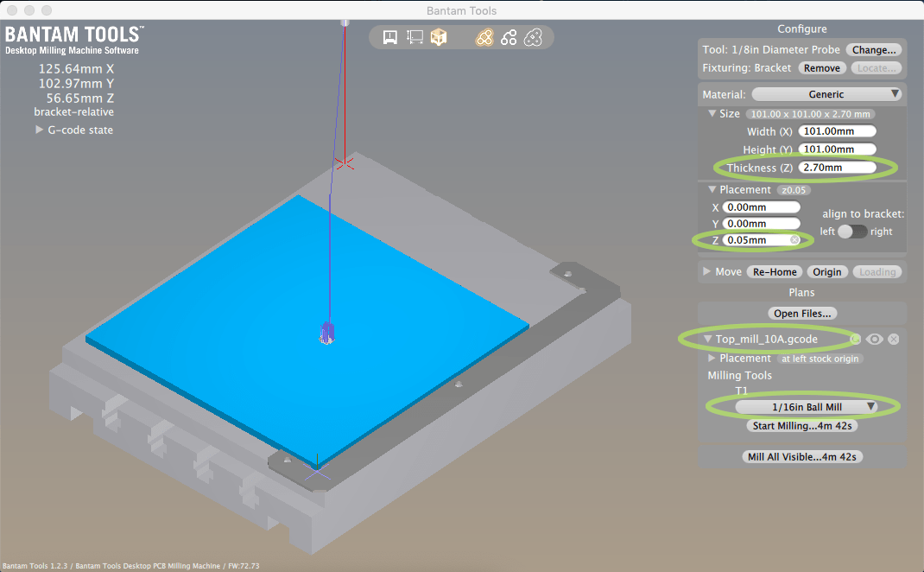Click the 56.65mm Z coordinate readout

[80, 99]
